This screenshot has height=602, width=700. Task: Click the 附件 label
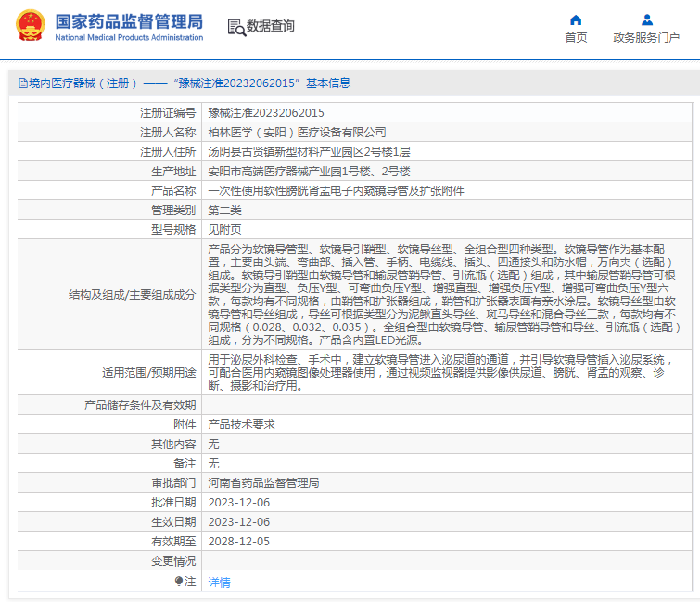click(185, 424)
